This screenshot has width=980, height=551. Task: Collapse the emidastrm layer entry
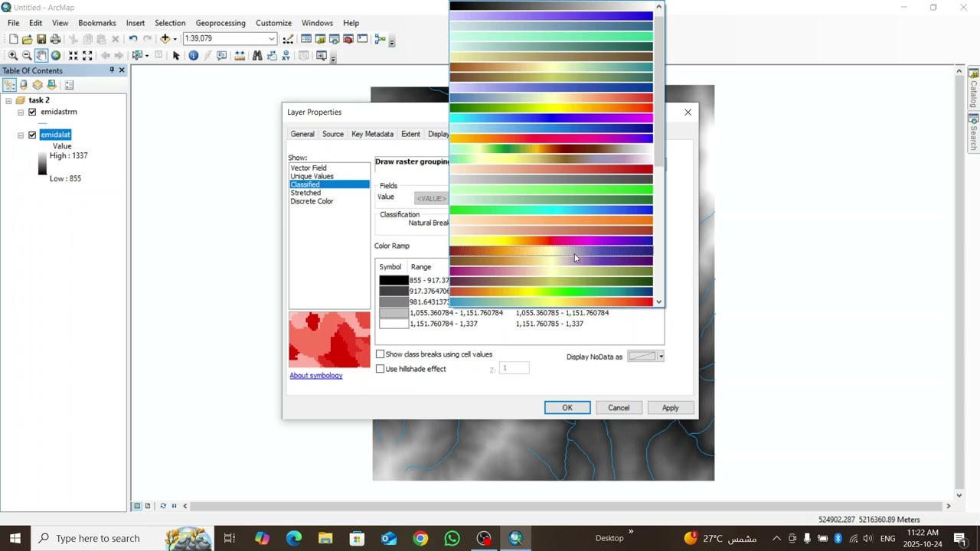pyautogui.click(x=21, y=112)
